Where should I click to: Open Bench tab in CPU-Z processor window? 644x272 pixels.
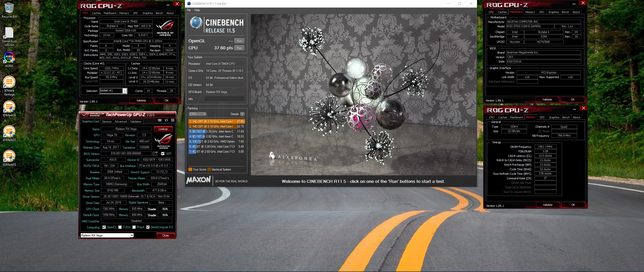pos(159,13)
